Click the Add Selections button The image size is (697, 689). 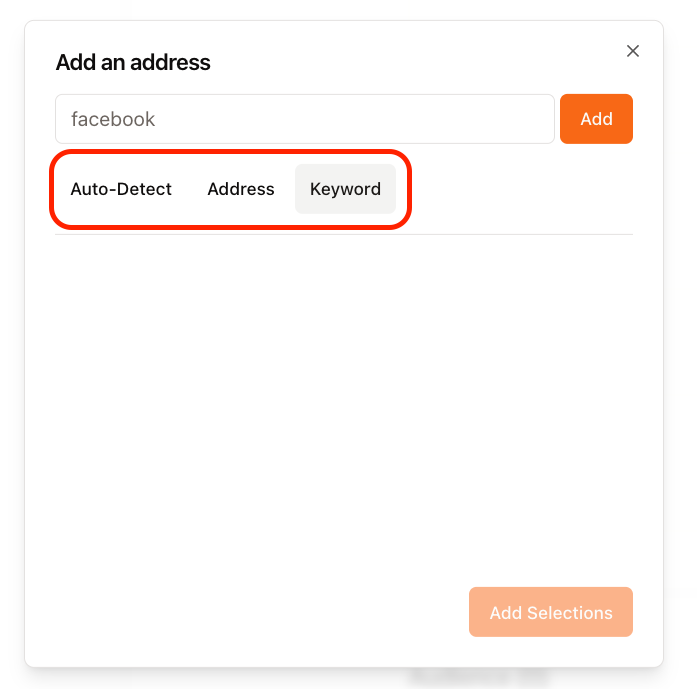[x=551, y=612]
